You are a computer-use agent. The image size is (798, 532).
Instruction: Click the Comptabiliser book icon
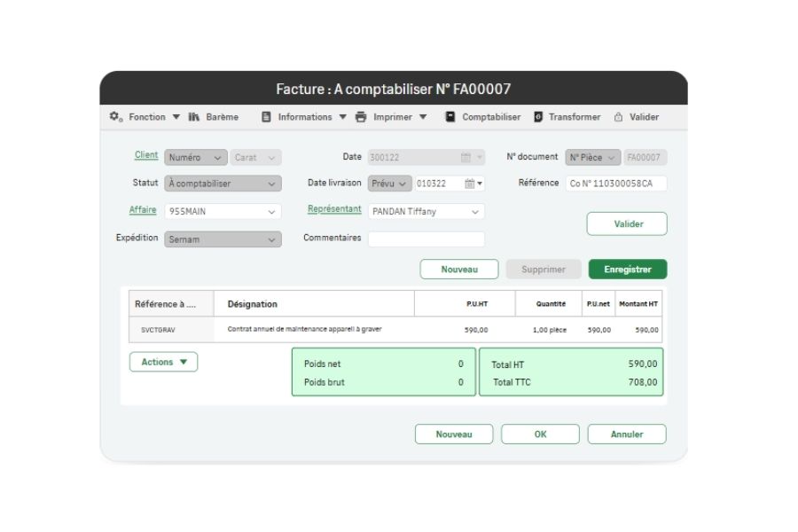tap(450, 117)
